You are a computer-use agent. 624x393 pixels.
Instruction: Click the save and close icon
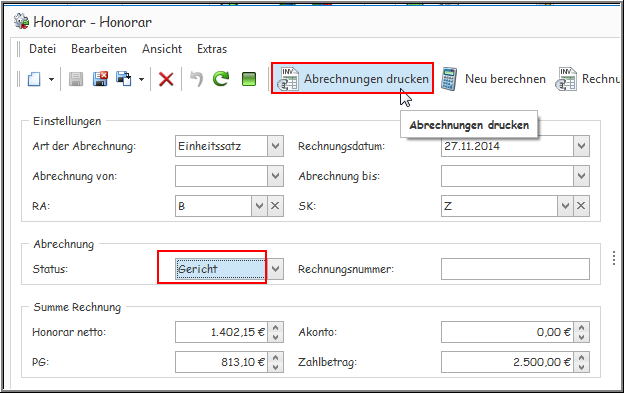(100, 79)
